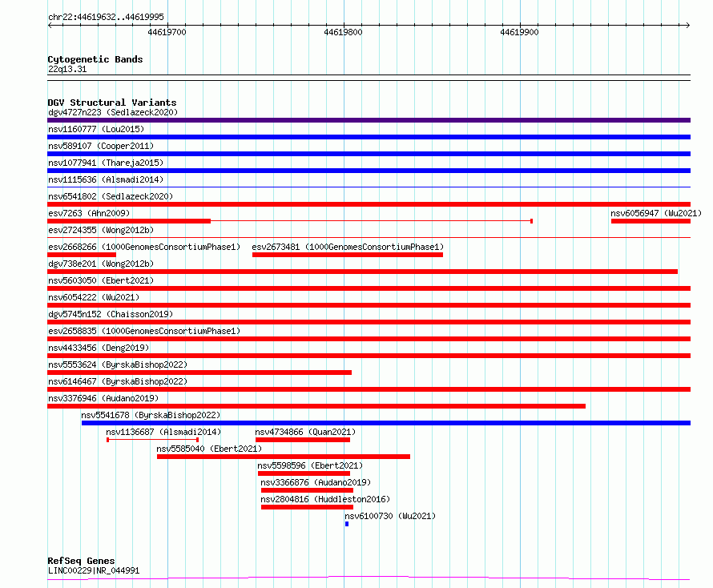This screenshot has height=588, width=713.
Task: Click esv2673481 (1000GenomesConsortiumPhase1) label
Action: click(x=348, y=247)
